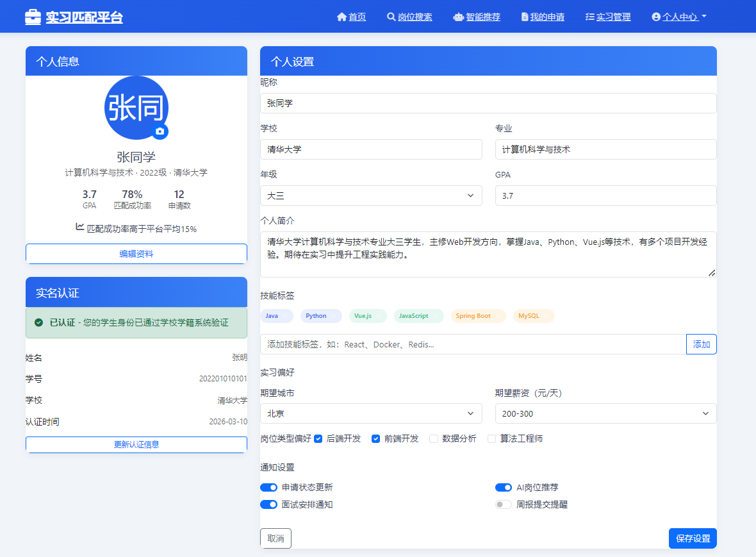
Task: Expand the 期望薪资 salary range dropdown
Action: point(605,413)
